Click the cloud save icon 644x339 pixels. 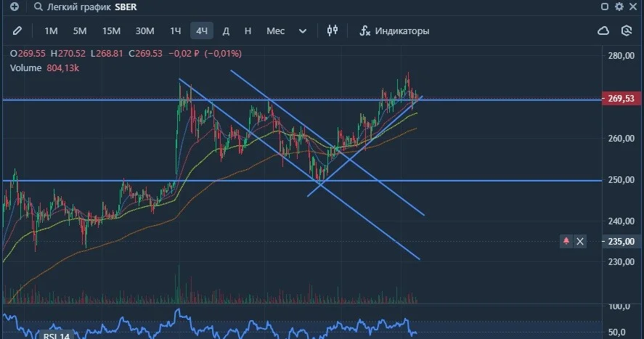[603, 30]
